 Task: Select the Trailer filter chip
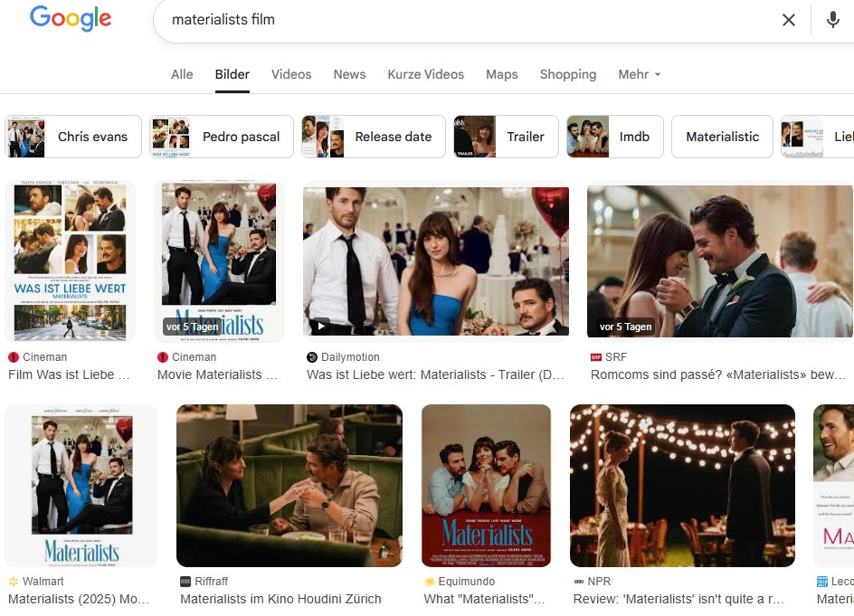[506, 137]
